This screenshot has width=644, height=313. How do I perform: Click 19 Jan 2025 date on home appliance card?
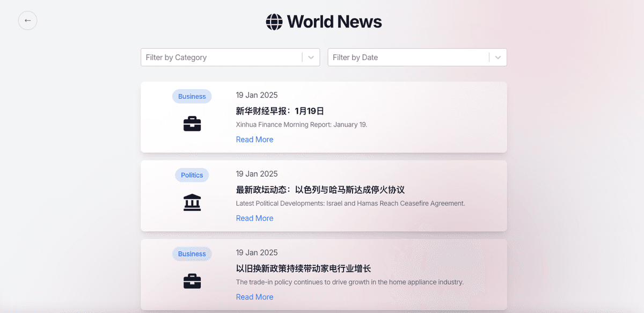257,252
